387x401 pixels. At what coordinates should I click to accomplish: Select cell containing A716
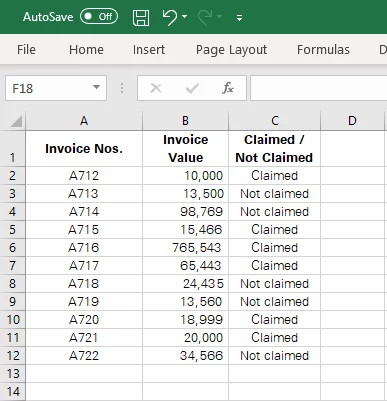84,248
